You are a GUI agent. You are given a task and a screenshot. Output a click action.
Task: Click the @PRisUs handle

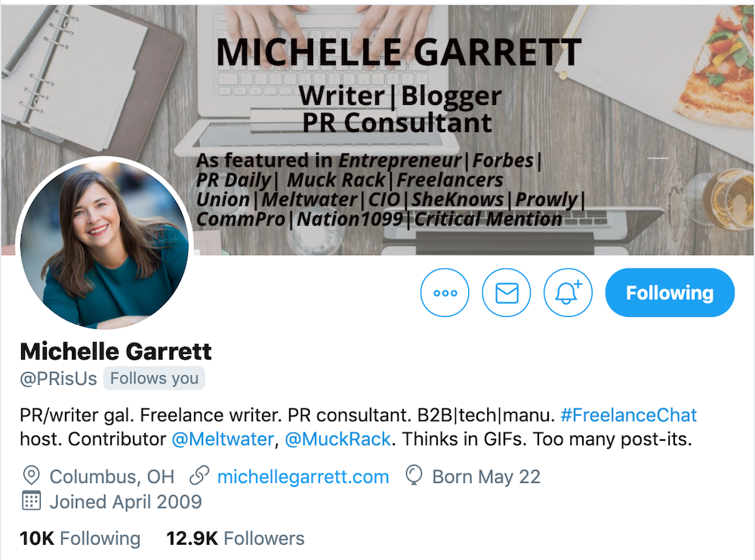(58, 379)
